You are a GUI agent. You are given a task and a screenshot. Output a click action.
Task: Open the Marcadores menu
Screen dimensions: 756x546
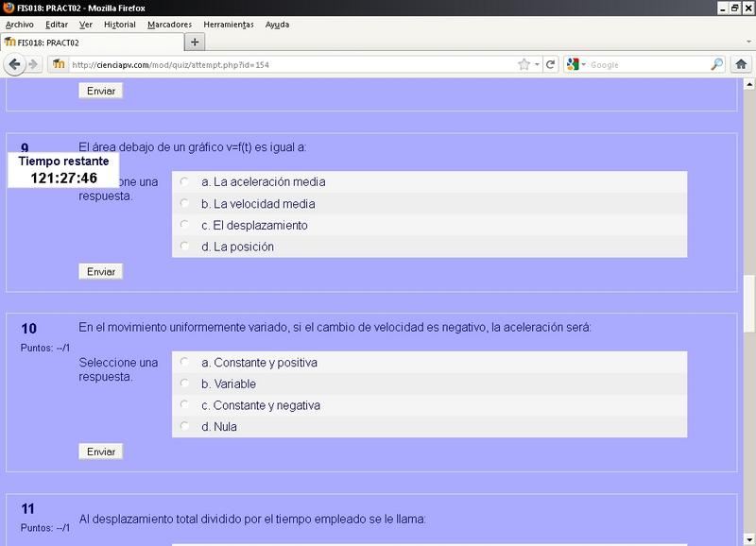coord(169,24)
